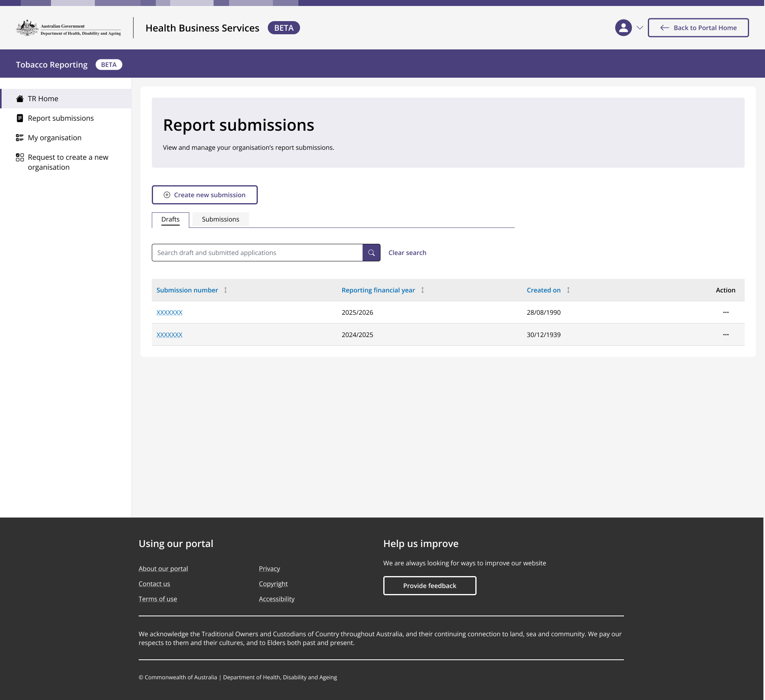Click the Tobacco Reporting heading
The height and width of the screenshot is (700, 765).
point(52,65)
